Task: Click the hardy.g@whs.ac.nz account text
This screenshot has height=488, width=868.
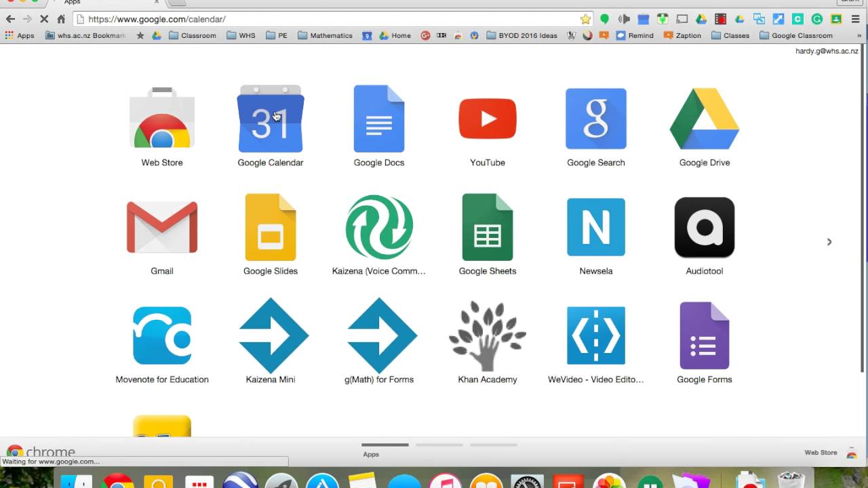Action: click(827, 51)
